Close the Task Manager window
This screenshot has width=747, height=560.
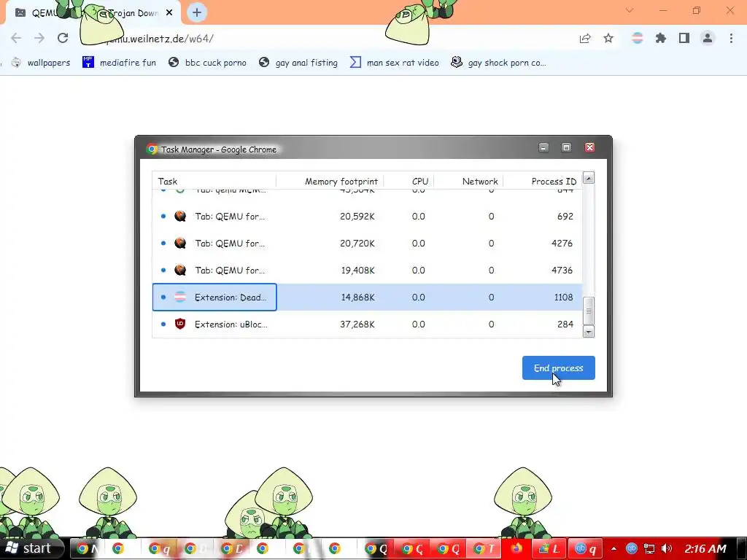[589, 147]
